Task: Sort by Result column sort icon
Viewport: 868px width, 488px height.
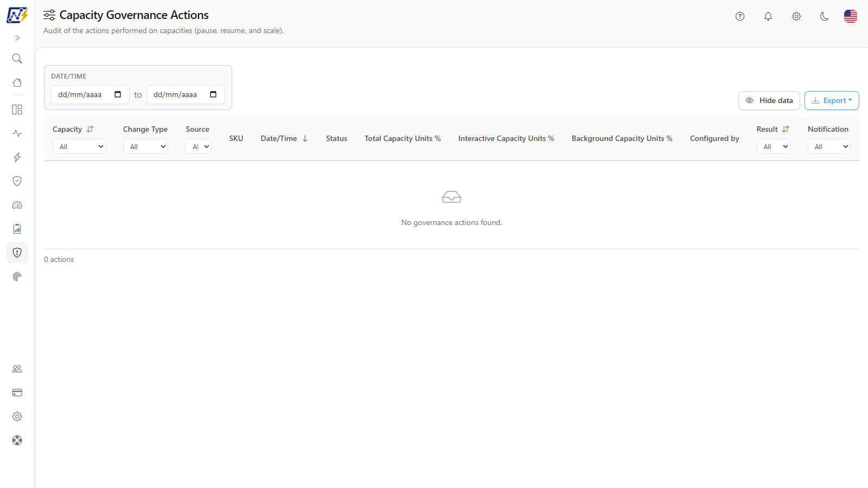Action: [786, 129]
